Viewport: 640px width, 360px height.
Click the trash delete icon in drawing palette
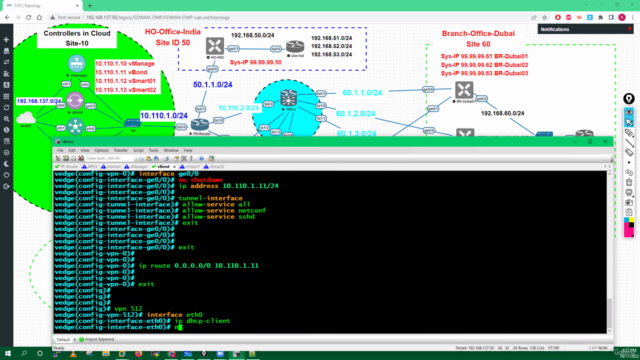tap(629, 182)
